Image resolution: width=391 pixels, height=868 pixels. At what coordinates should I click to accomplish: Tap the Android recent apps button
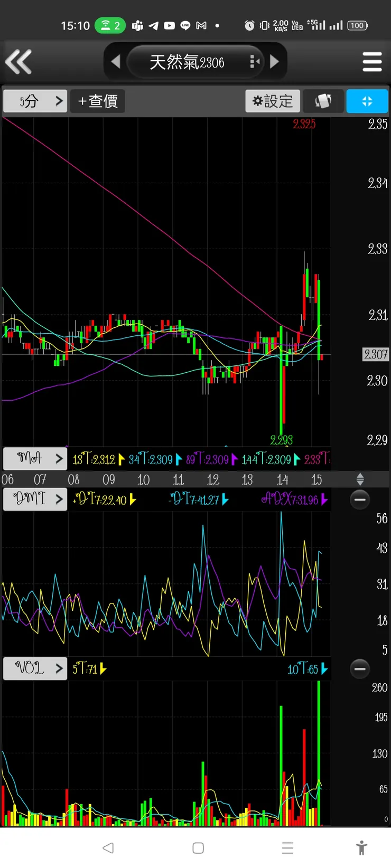[x=287, y=848]
